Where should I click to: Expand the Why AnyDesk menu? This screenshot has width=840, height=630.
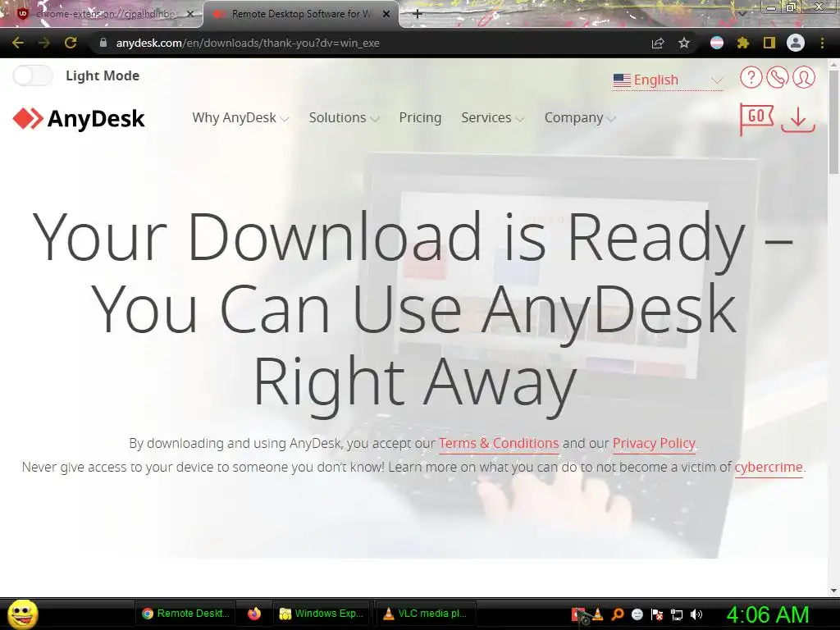click(x=240, y=118)
